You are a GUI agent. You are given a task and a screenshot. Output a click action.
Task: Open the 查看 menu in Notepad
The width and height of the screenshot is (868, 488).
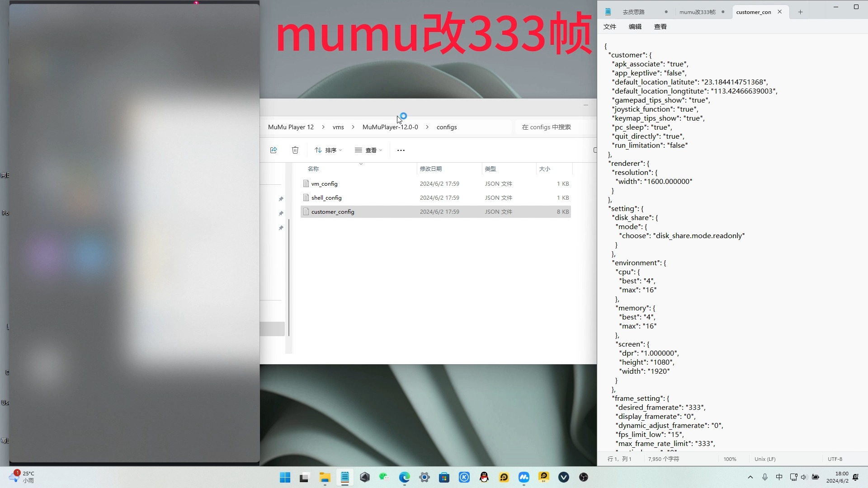click(660, 27)
